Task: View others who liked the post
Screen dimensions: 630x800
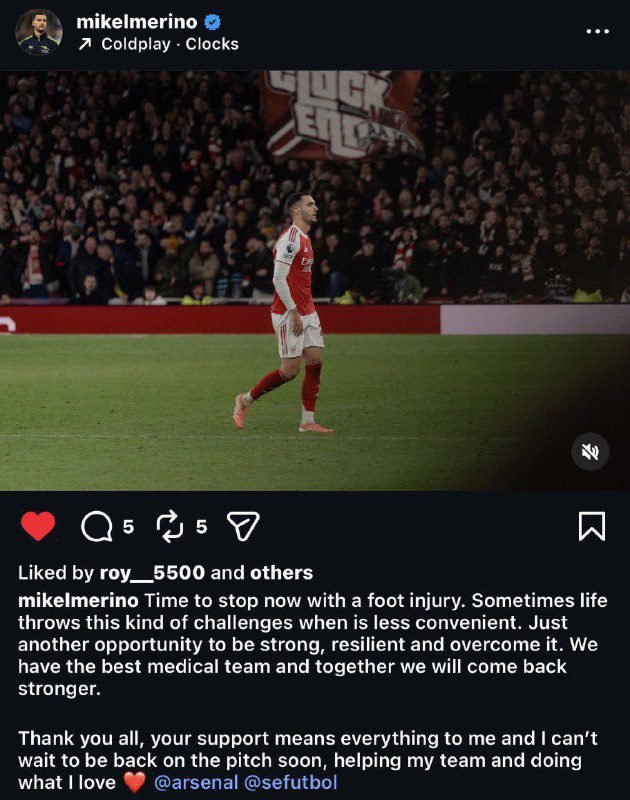Action: click(282, 573)
